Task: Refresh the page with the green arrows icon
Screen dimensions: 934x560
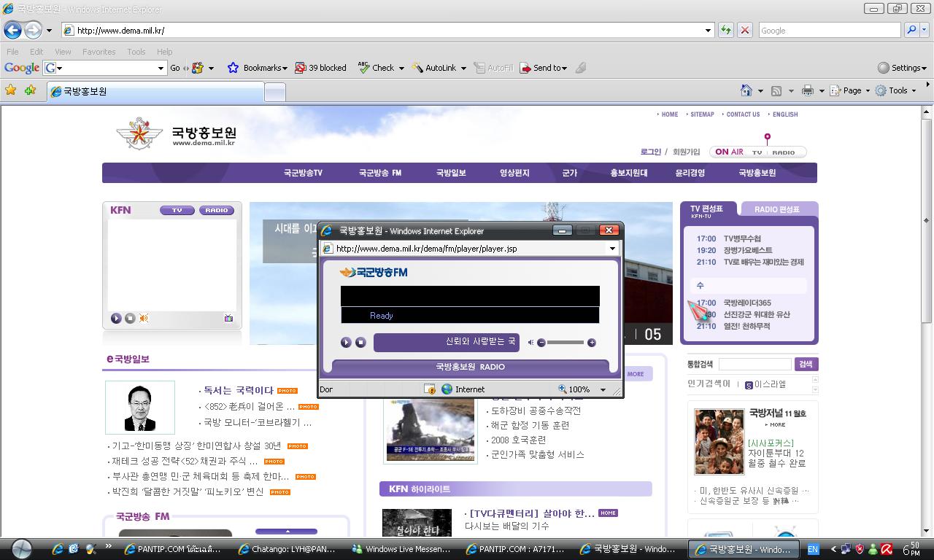Action: pos(725,30)
